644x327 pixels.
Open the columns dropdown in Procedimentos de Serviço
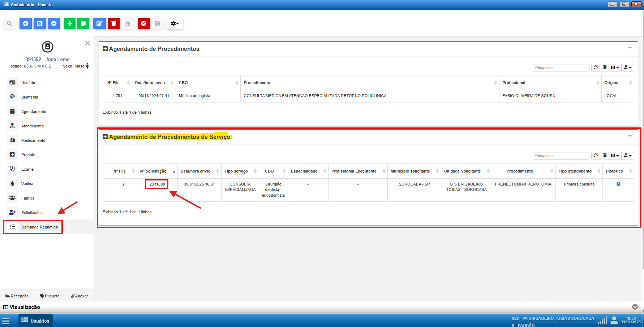(x=615, y=156)
